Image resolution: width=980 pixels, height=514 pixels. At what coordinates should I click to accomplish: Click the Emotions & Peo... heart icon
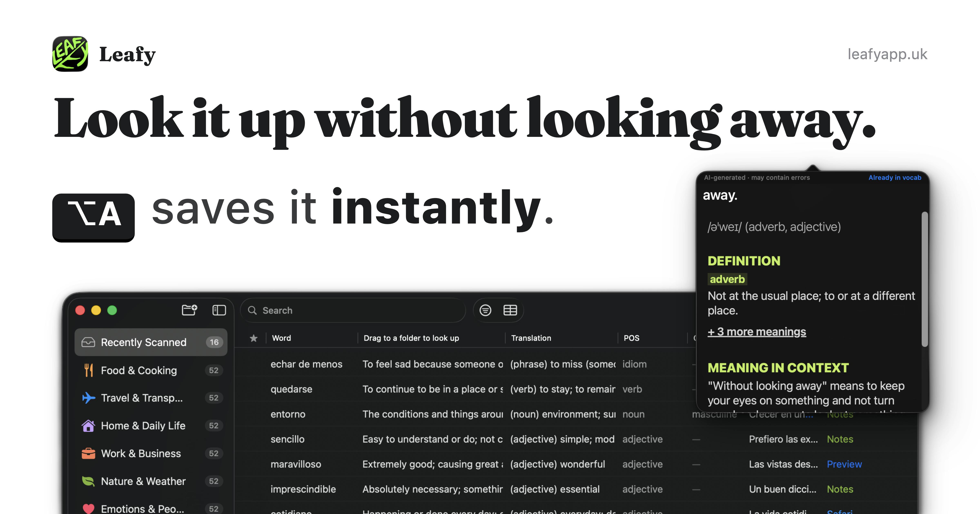click(x=88, y=508)
